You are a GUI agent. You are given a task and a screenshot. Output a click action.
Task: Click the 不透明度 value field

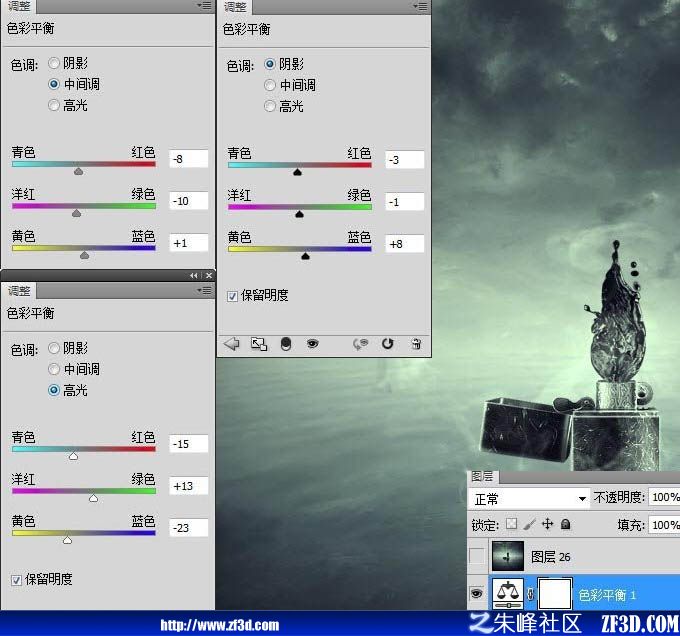pyautogui.click(x=664, y=497)
